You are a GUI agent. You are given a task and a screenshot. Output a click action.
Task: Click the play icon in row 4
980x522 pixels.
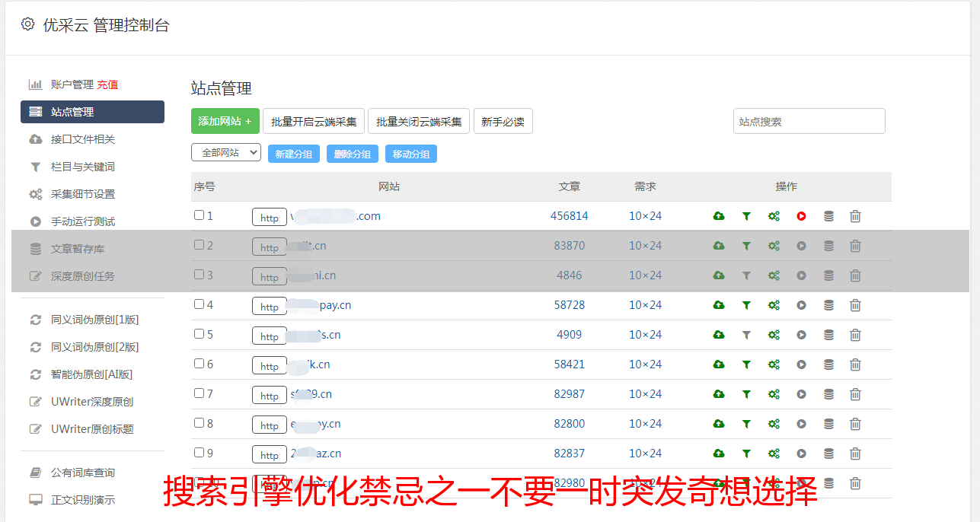pos(801,305)
